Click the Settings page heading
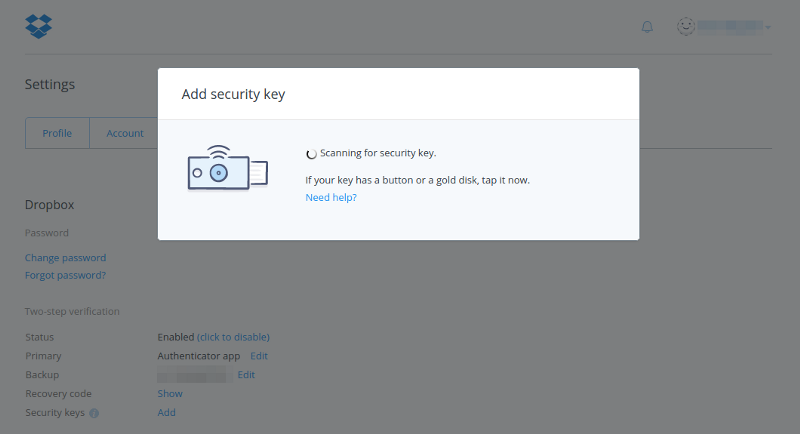 [x=50, y=85]
